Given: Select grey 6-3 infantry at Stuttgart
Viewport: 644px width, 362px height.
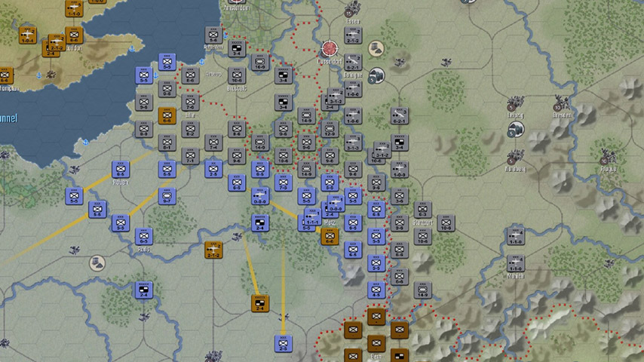Looking at the screenshot, I should pyautogui.click(x=422, y=210).
